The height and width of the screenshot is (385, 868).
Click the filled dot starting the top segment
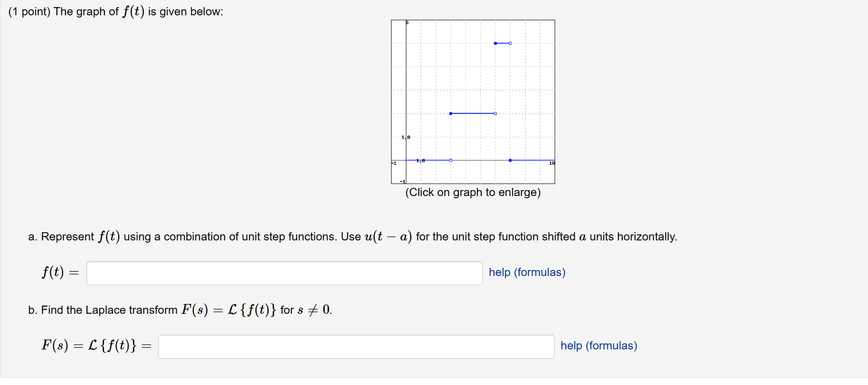tap(496, 43)
